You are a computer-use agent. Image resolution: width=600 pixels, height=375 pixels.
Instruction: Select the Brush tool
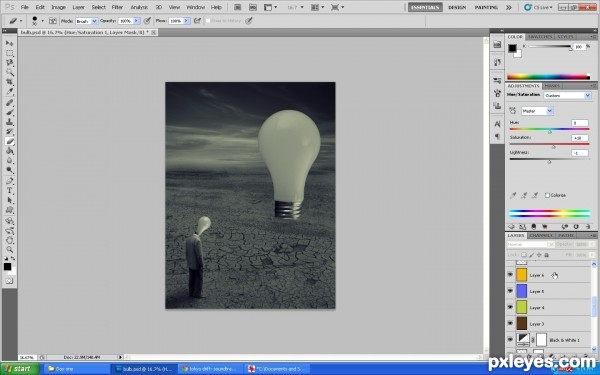coord(10,112)
